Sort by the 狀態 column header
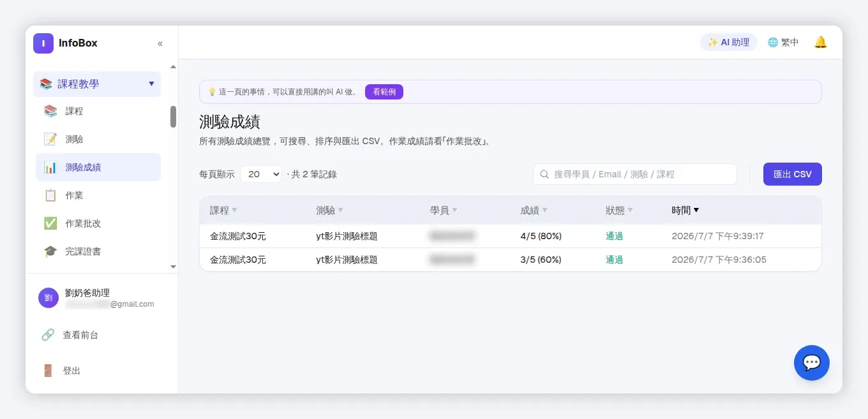 [x=619, y=210]
